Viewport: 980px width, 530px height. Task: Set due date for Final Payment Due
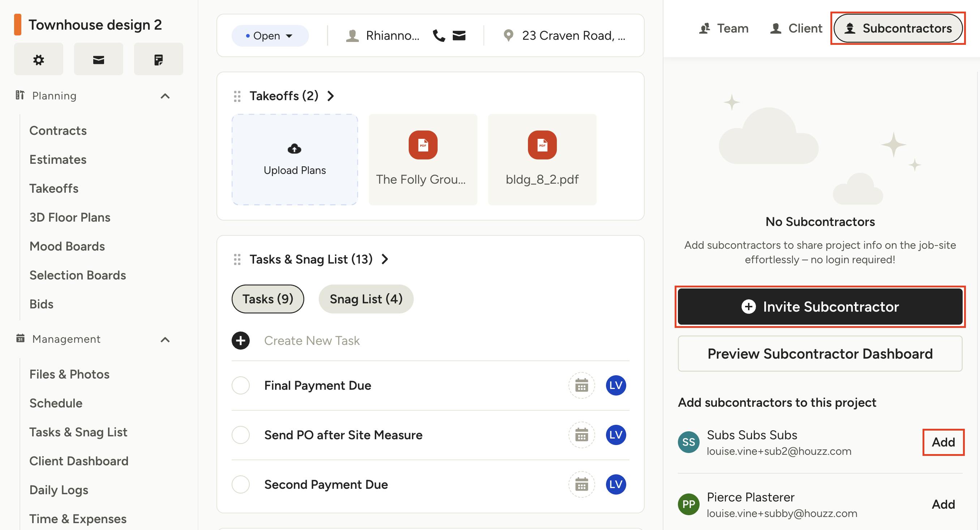pyautogui.click(x=581, y=385)
